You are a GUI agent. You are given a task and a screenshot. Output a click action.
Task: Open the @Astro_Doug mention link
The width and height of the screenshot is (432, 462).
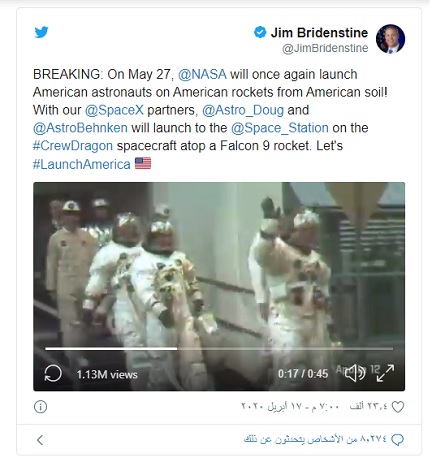[243, 110]
